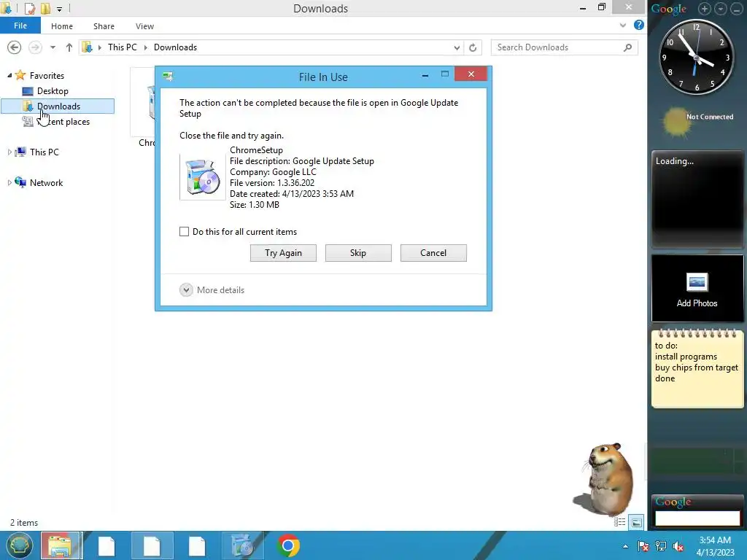Screen dimensions: 747x560
Task: Open the Start button on taskbar
Action: pos(18,545)
